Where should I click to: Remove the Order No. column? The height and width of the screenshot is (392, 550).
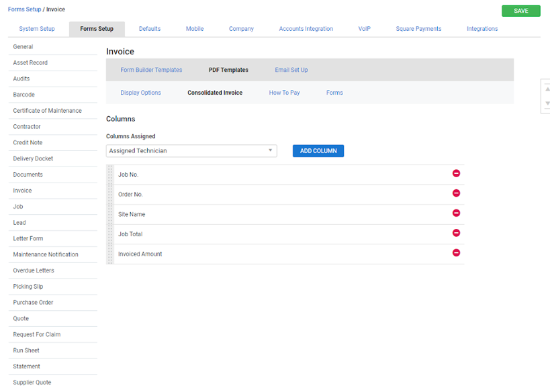pos(456,193)
